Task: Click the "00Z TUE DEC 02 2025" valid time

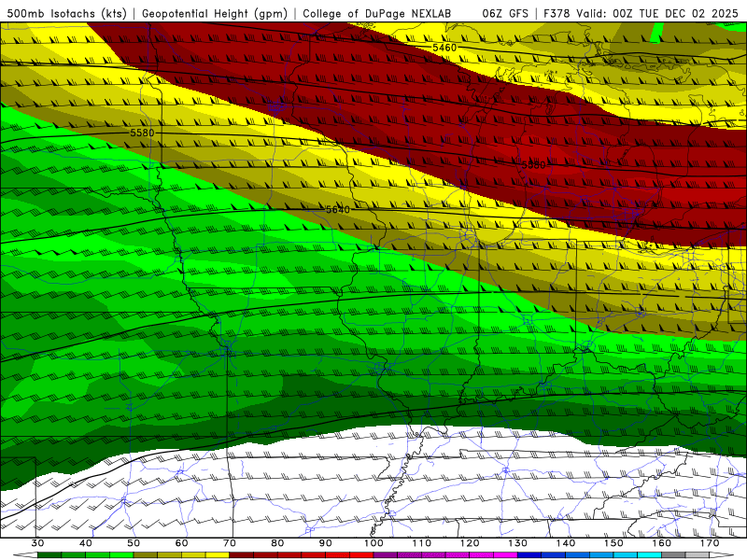Action: 675,13
